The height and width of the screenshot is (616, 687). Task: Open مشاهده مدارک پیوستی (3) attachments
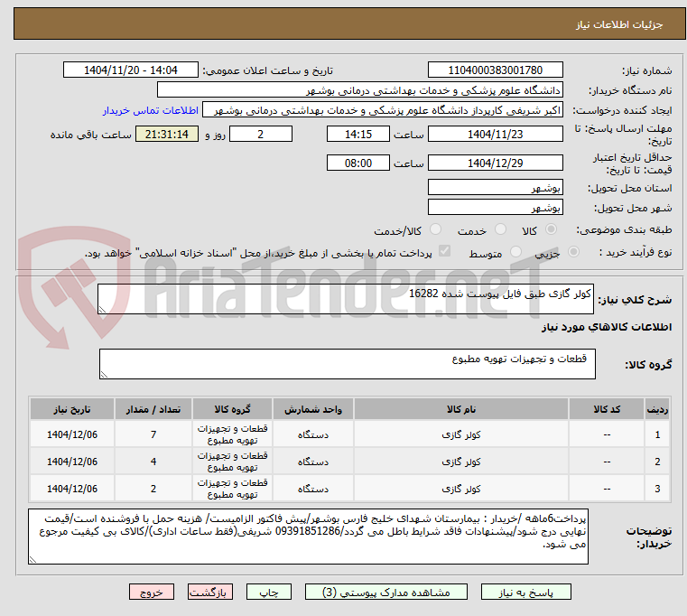(x=386, y=593)
